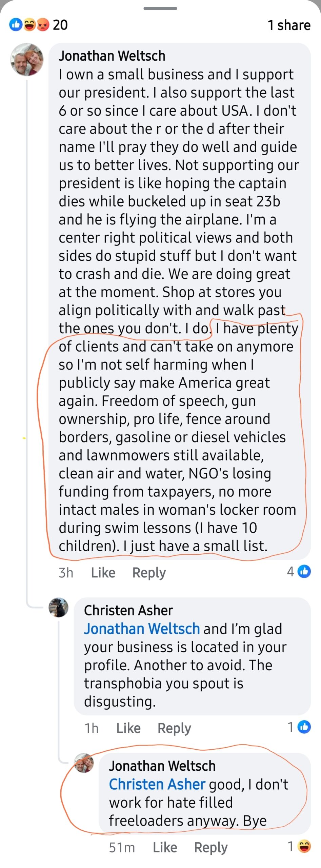Reply to Jonathan Weltsch's first comment
Screen dimensions: 321x868
point(149,573)
